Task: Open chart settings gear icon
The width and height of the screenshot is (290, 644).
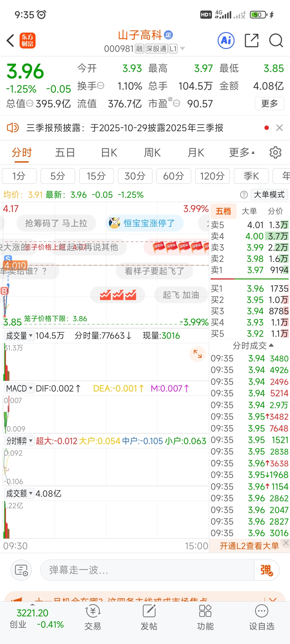Action: pos(275,153)
